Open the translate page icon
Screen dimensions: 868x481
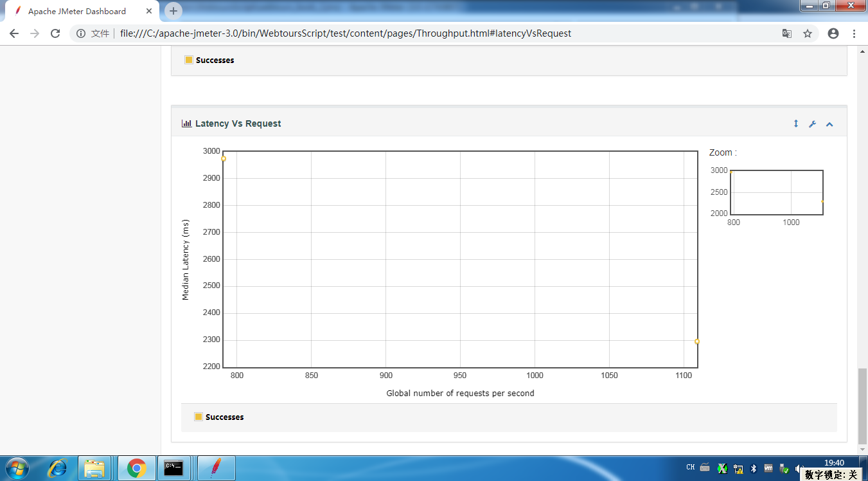coord(786,33)
